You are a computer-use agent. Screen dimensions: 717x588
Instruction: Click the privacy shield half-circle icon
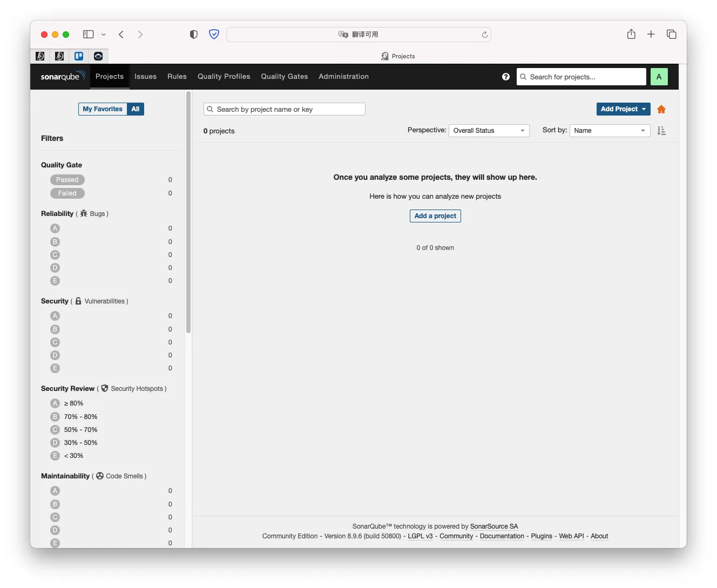[x=194, y=35]
